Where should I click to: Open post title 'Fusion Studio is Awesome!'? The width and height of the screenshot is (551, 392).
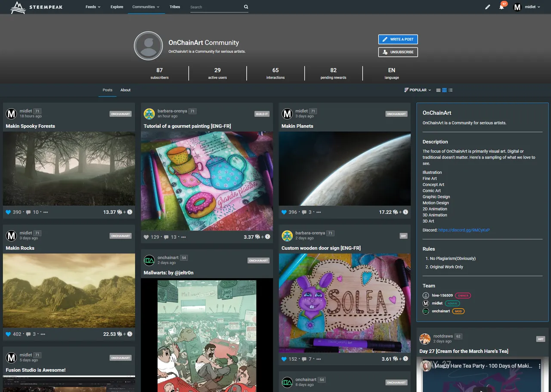click(x=36, y=370)
